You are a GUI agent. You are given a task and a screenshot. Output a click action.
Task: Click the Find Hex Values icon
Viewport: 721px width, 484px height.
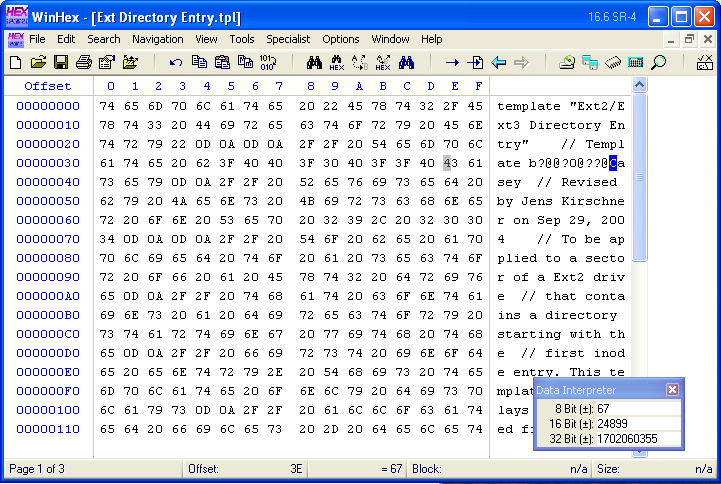(336, 62)
